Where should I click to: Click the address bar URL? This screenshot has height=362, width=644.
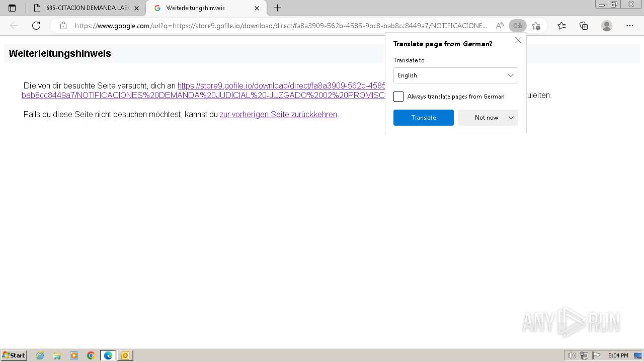click(281, 26)
